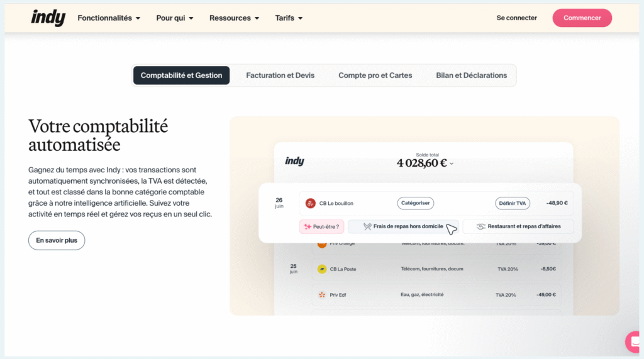Image resolution: width=644 pixels, height=359 pixels.
Task: Click the handshake business meal icon
Action: pyautogui.click(x=480, y=226)
